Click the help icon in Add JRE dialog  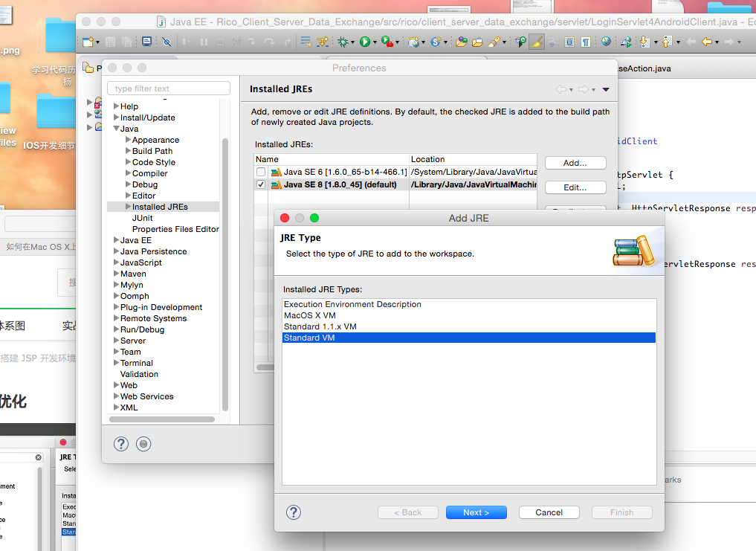[294, 512]
